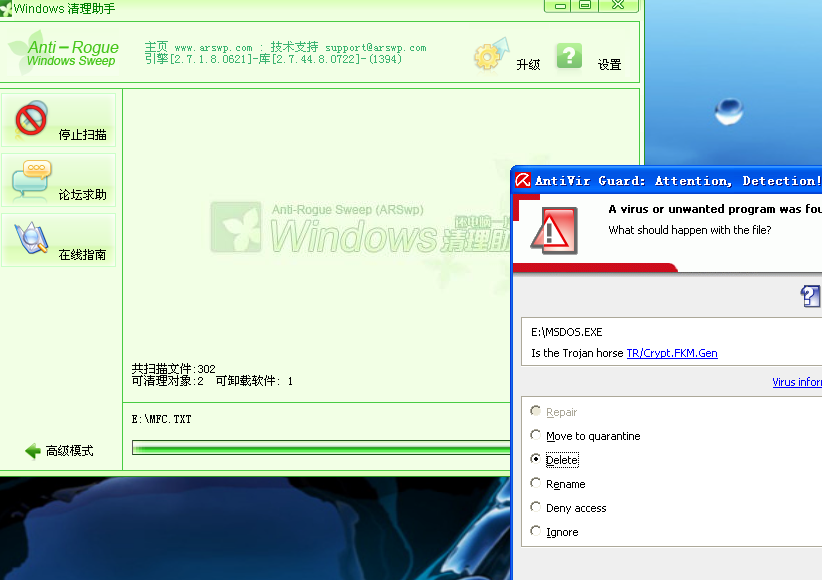The height and width of the screenshot is (580, 822).
Task: Click the green back arrow beside 高级模式
Action: coord(33,450)
